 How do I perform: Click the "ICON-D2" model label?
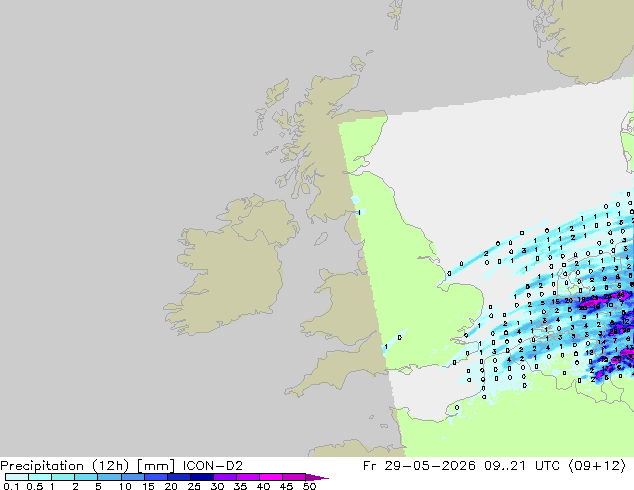(x=213, y=466)
